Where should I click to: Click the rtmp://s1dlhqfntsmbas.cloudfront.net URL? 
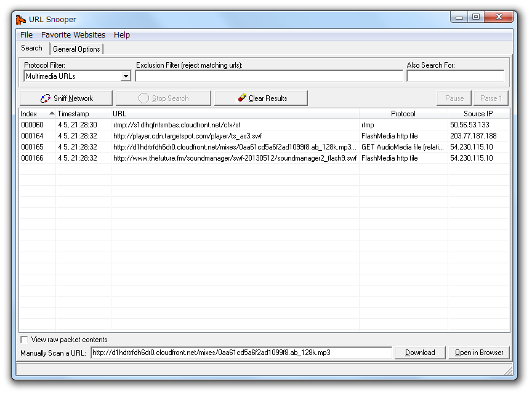pos(177,125)
